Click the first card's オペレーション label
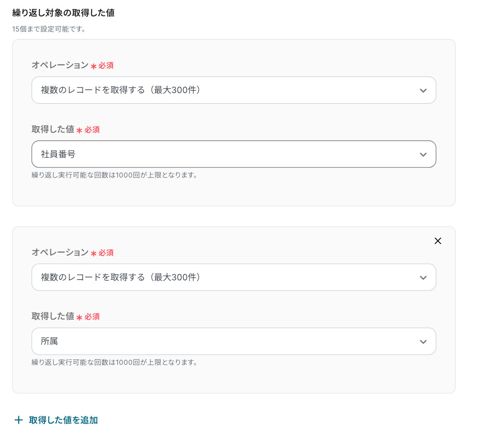504x440 pixels. (60, 65)
